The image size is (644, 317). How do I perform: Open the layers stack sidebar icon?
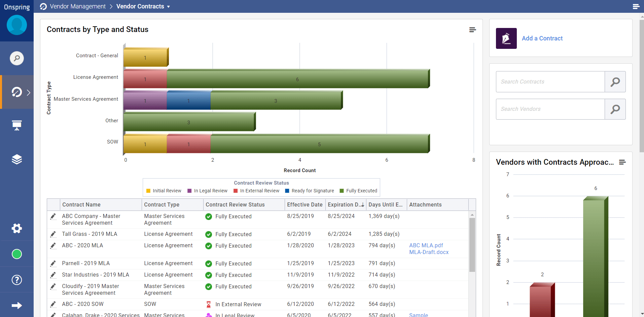[17, 159]
